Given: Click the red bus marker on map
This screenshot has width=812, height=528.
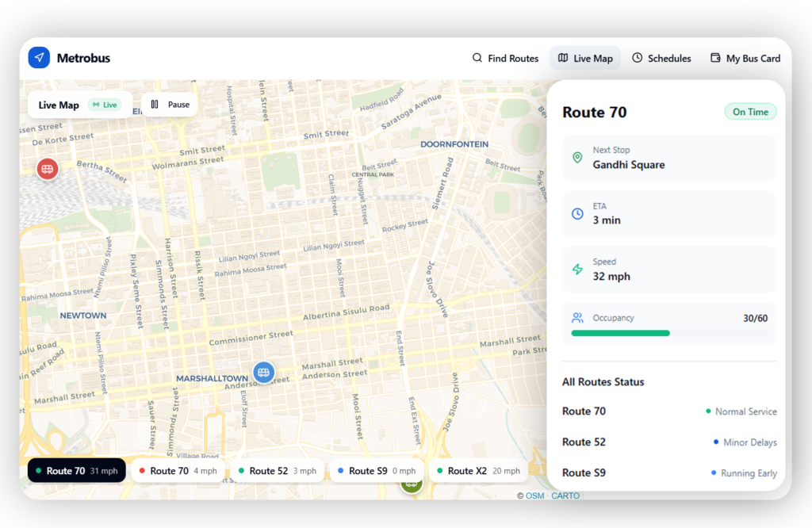Looking at the screenshot, I should pyautogui.click(x=48, y=168).
